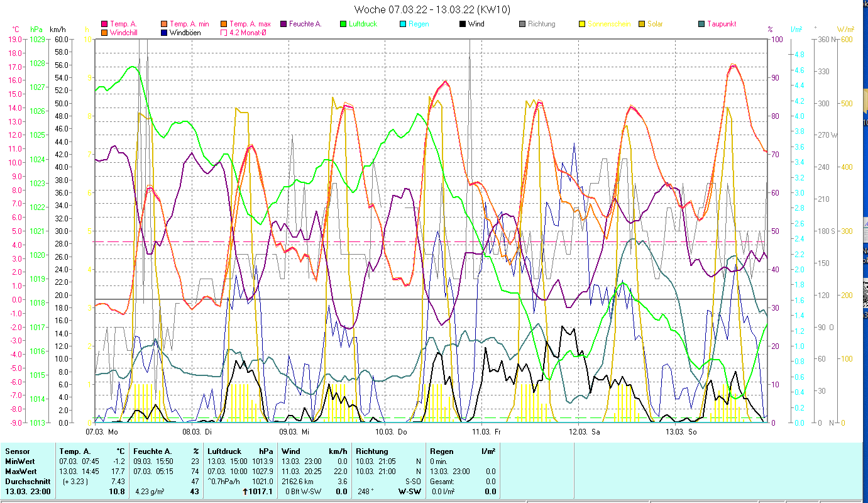Image resolution: width=868 pixels, height=503 pixels.
Task: Click the maximum temperature value 17.7
Action: click(x=118, y=472)
